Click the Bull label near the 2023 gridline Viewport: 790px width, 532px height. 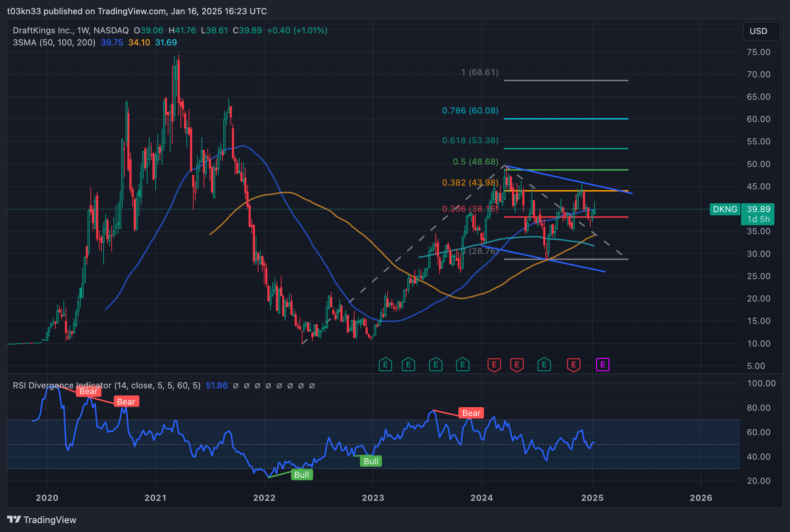pos(371,461)
